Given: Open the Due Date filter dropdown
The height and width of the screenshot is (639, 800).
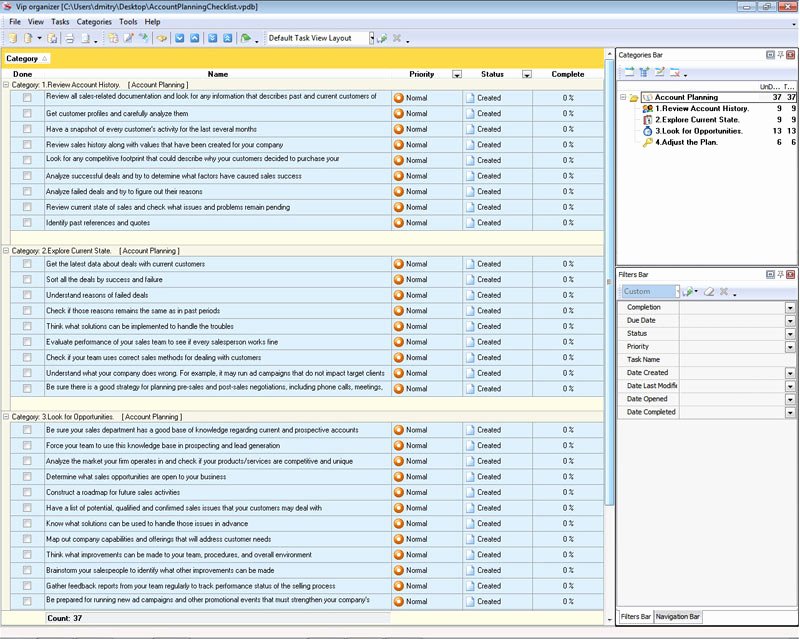Looking at the screenshot, I should [x=790, y=321].
